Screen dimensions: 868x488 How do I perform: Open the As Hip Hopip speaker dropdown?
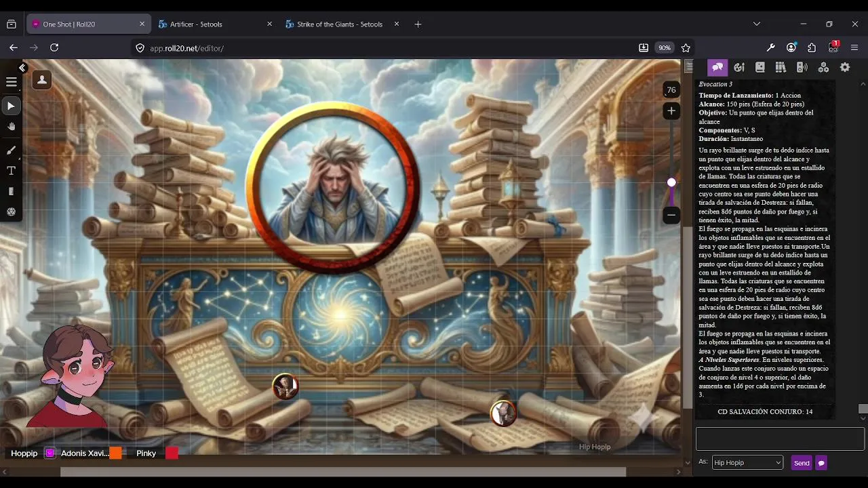point(747,462)
